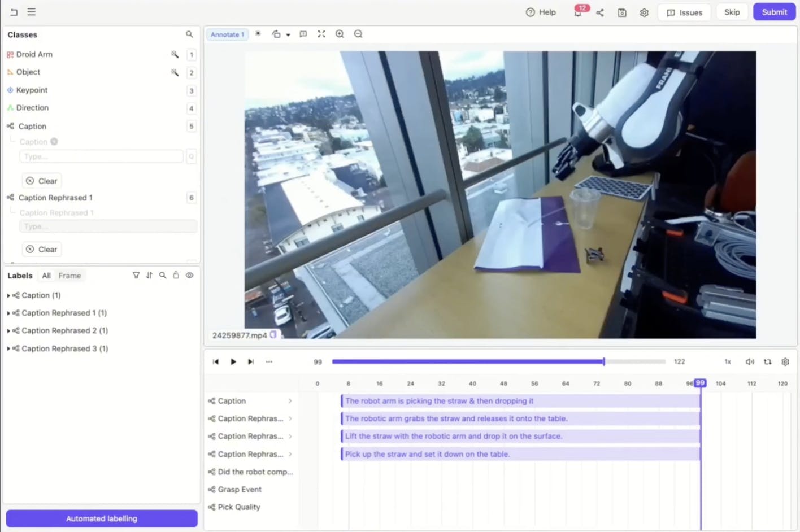Image resolution: width=800 pixels, height=532 pixels.
Task: Click the sort icon in Labels panel
Action: pos(149,275)
